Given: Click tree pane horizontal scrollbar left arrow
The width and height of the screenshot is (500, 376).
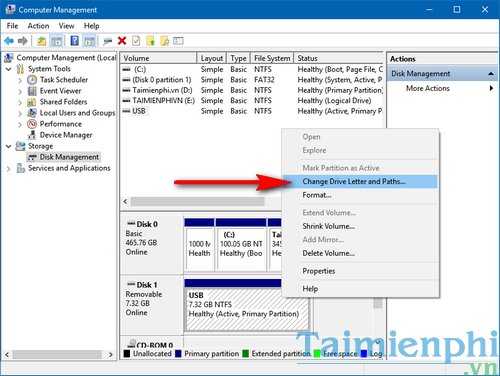Looking at the screenshot, I should pyautogui.click(x=7, y=354).
